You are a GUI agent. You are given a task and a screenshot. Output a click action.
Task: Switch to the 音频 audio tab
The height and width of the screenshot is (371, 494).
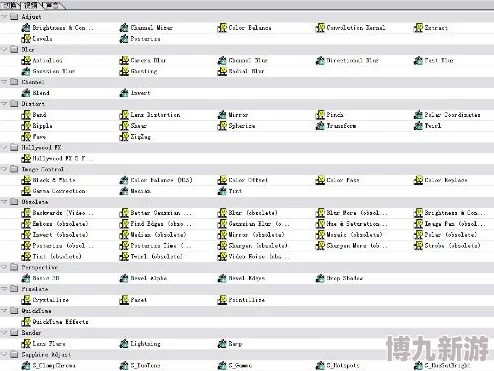tap(52, 5)
